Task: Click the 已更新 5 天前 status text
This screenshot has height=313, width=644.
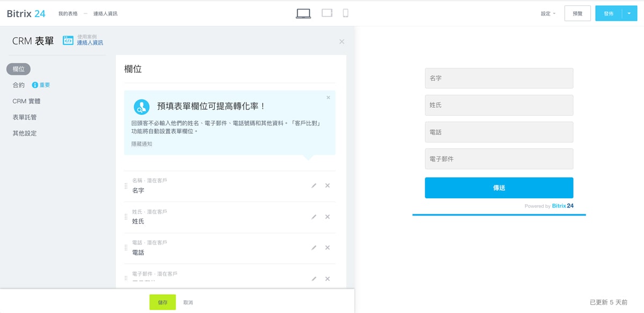Action: click(608, 302)
